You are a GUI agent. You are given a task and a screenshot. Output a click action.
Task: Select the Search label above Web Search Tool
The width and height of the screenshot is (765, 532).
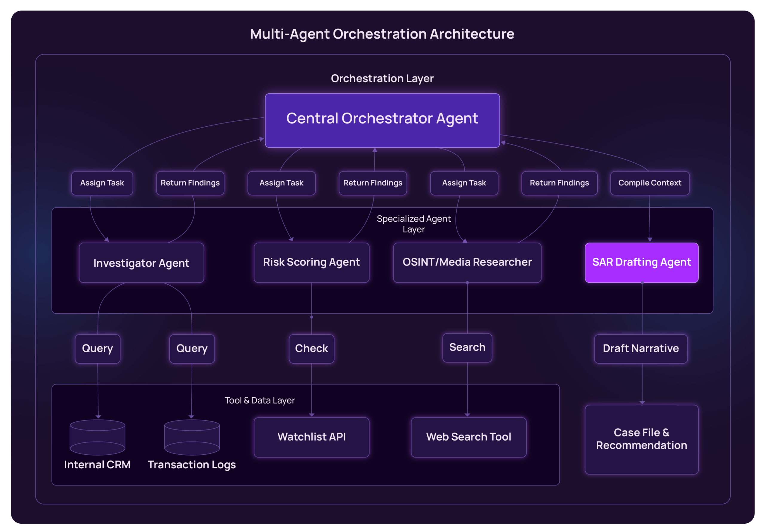[467, 347]
